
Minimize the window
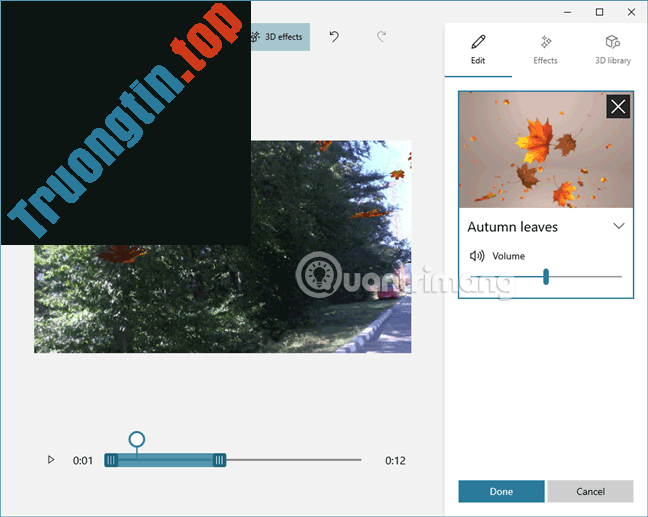point(567,12)
